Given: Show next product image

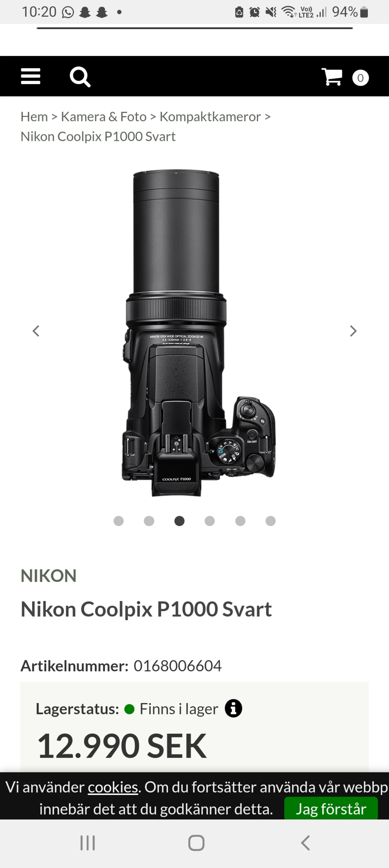Looking at the screenshot, I should click(x=353, y=331).
